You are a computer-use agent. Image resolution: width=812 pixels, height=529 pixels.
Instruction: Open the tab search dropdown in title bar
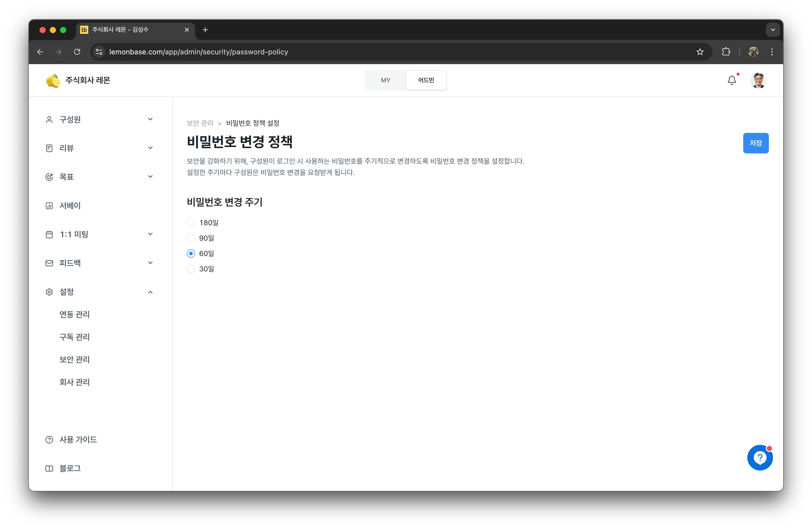[x=773, y=30]
